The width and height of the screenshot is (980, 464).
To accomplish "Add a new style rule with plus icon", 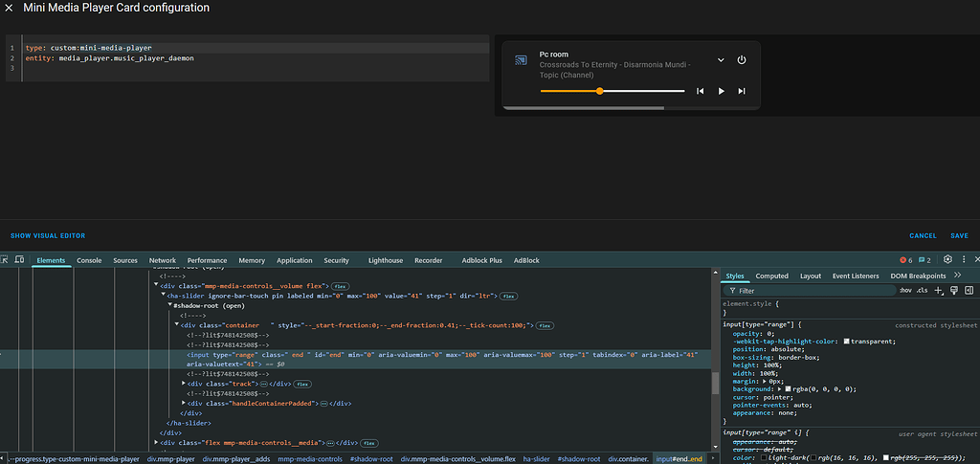I will (939, 290).
